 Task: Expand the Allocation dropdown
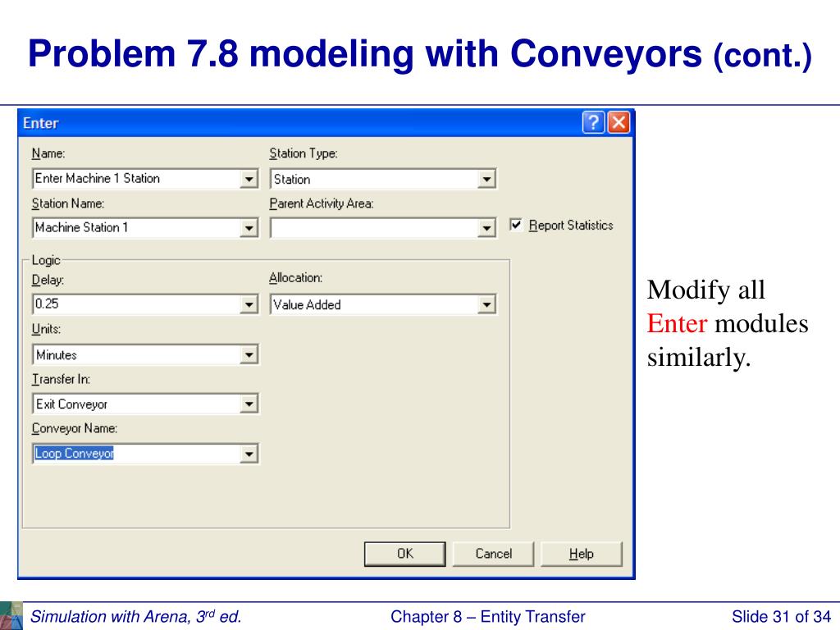(x=486, y=305)
